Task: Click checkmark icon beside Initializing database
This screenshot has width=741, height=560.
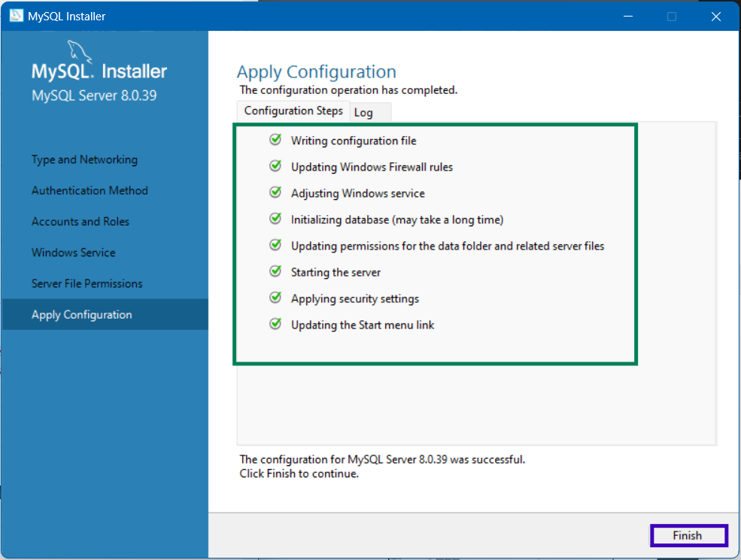Action: pos(275,219)
